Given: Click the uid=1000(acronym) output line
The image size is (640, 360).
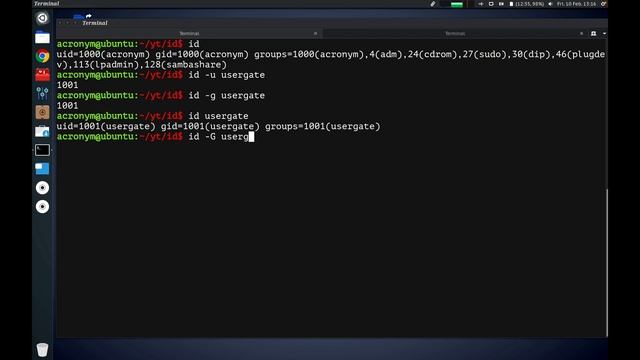Looking at the screenshot, I should pyautogui.click(x=331, y=60).
